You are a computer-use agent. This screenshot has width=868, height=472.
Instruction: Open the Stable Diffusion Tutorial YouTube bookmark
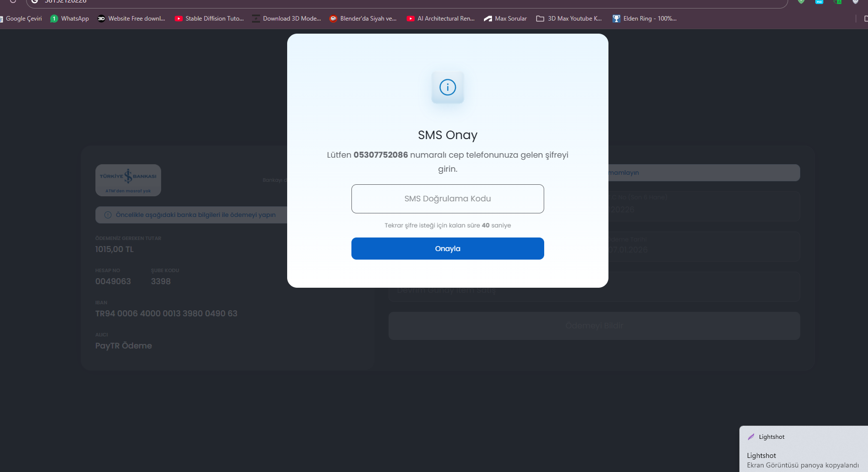click(x=209, y=19)
